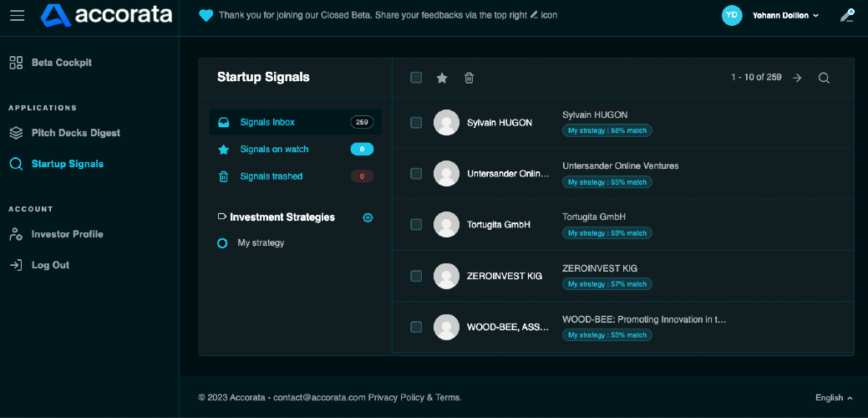Image resolution: width=868 pixels, height=418 pixels.
Task: Click WOOD-BEE avatar
Action: (x=446, y=327)
